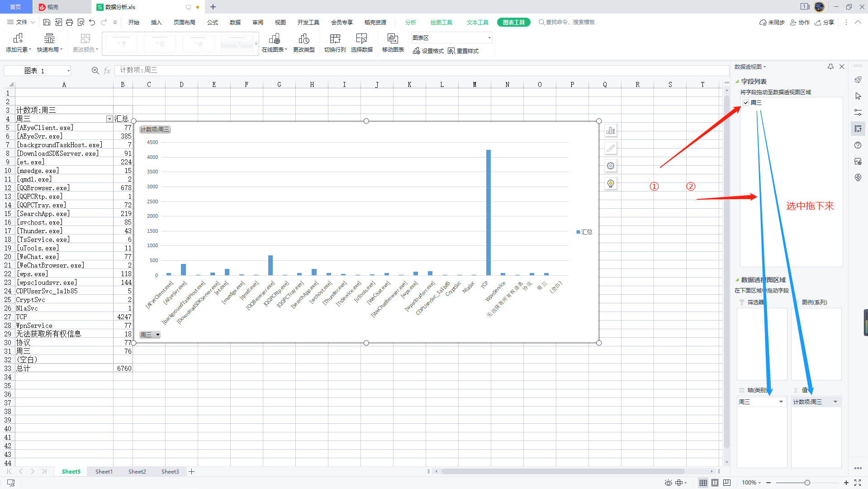Open the Quick Layout (快速布局) menu

50,43
